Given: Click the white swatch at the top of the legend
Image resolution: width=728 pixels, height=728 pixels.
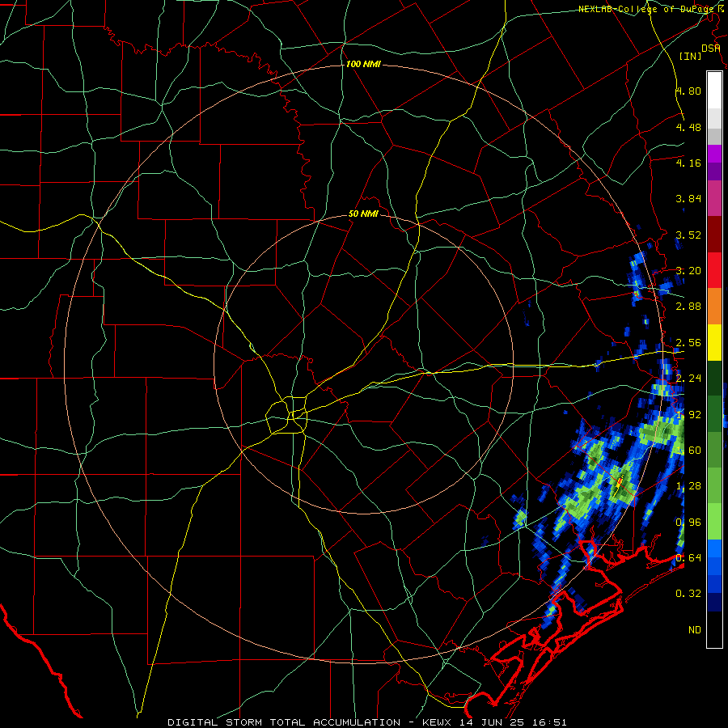Looking at the screenshot, I should pos(714,91).
